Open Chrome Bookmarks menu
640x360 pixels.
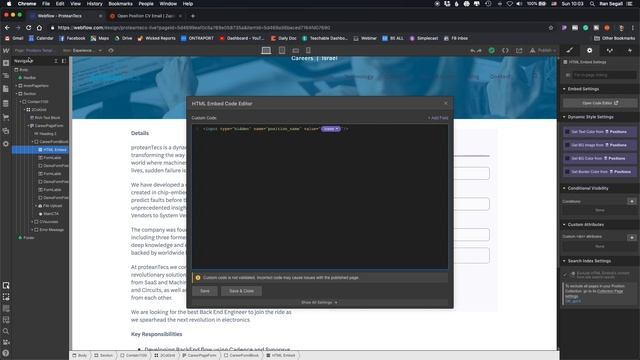pos(120,4)
